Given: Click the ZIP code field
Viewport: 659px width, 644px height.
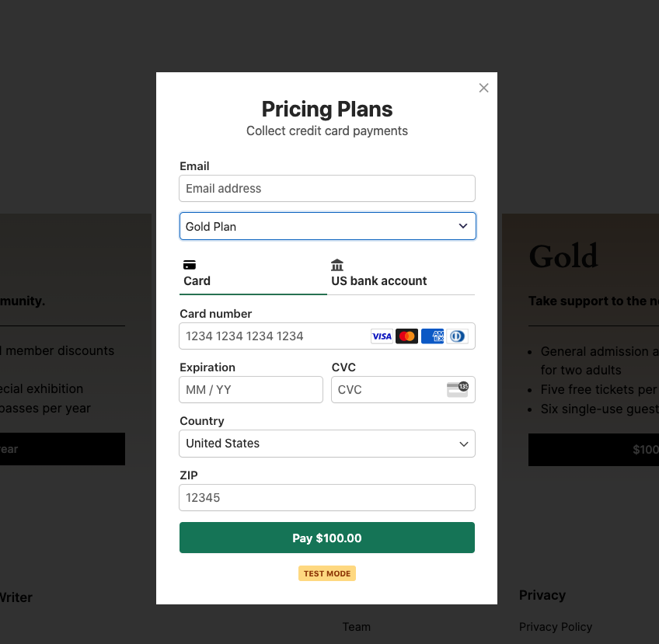Looking at the screenshot, I should click(327, 497).
